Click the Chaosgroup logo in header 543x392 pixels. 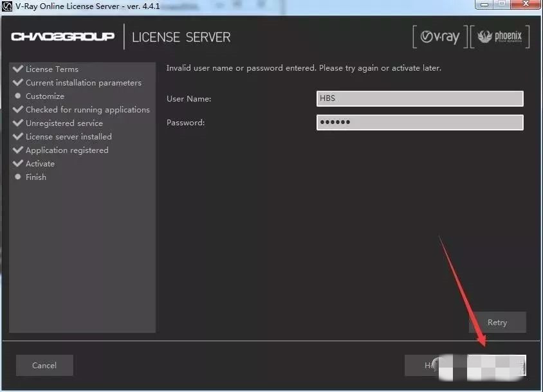pos(62,37)
